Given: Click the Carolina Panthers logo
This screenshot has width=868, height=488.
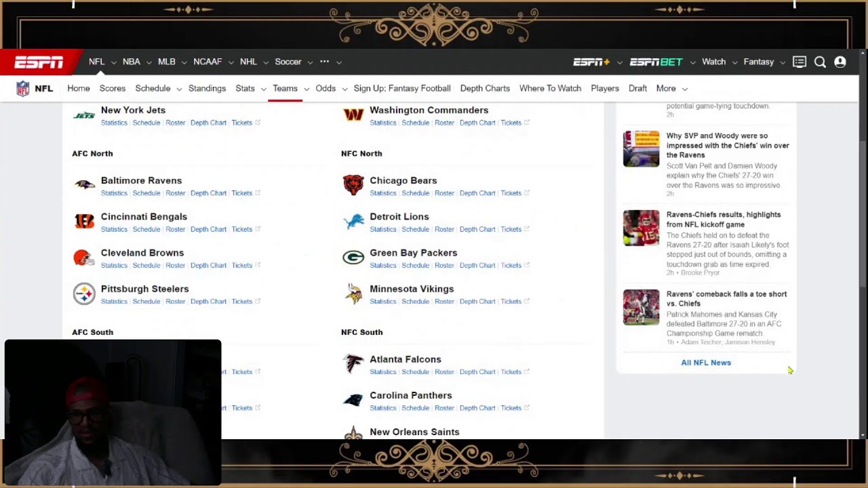Looking at the screenshot, I should [353, 400].
